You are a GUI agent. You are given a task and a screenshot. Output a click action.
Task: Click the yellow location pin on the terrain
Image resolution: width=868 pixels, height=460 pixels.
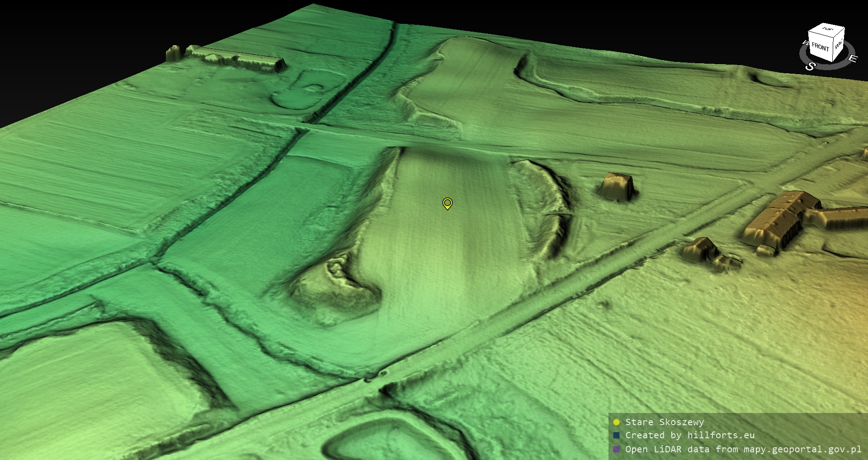(447, 204)
